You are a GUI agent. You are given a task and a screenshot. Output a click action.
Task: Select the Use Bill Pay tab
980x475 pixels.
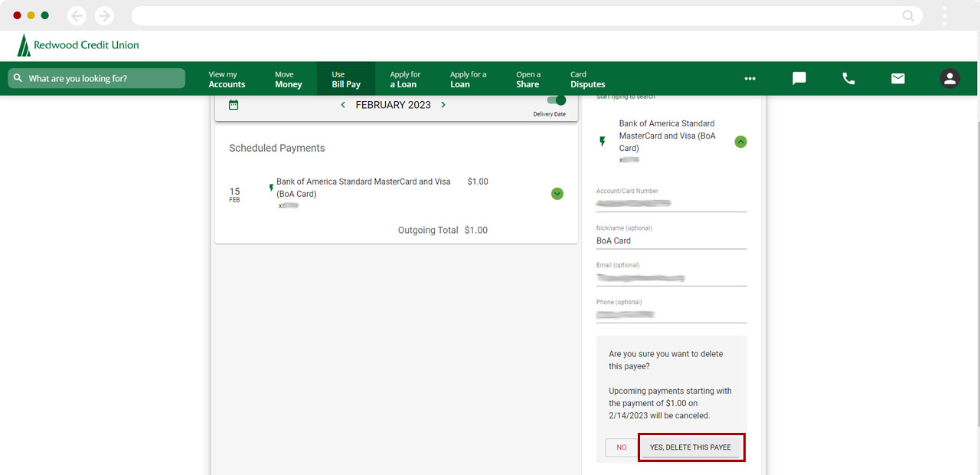[x=346, y=79]
